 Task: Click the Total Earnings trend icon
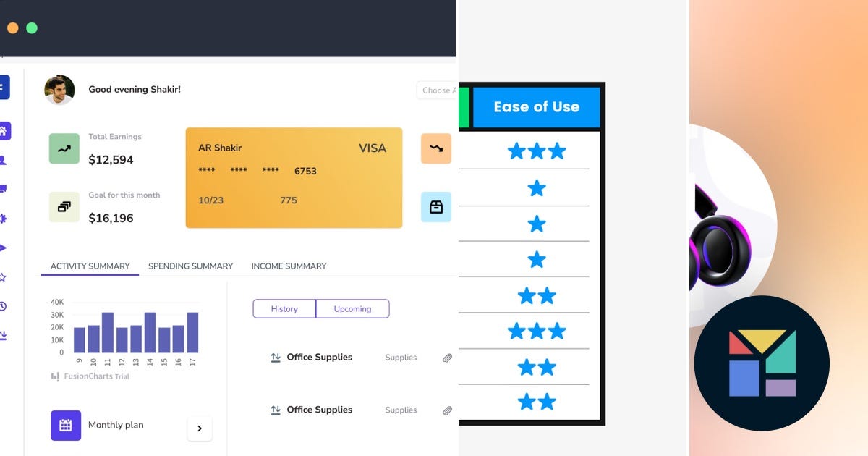[x=64, y=148]
